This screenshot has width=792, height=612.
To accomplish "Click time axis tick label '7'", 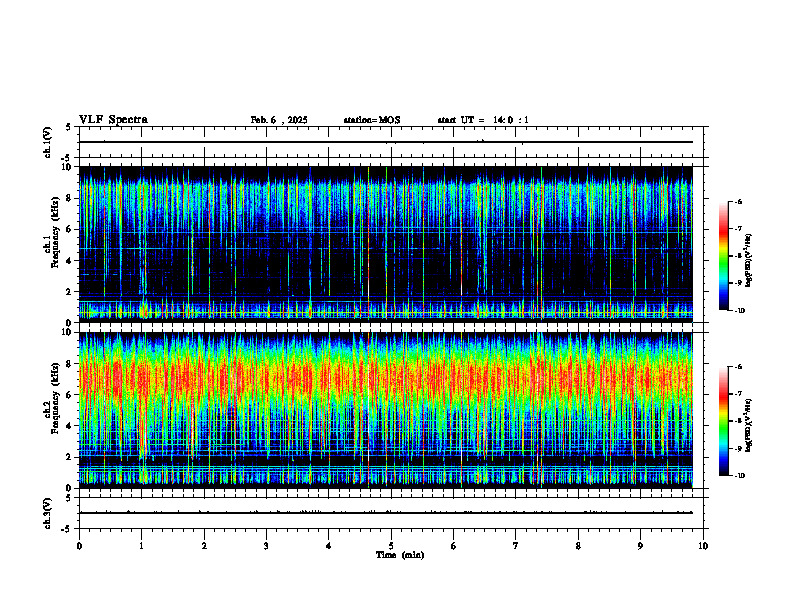I will click(x=516, y=546).
